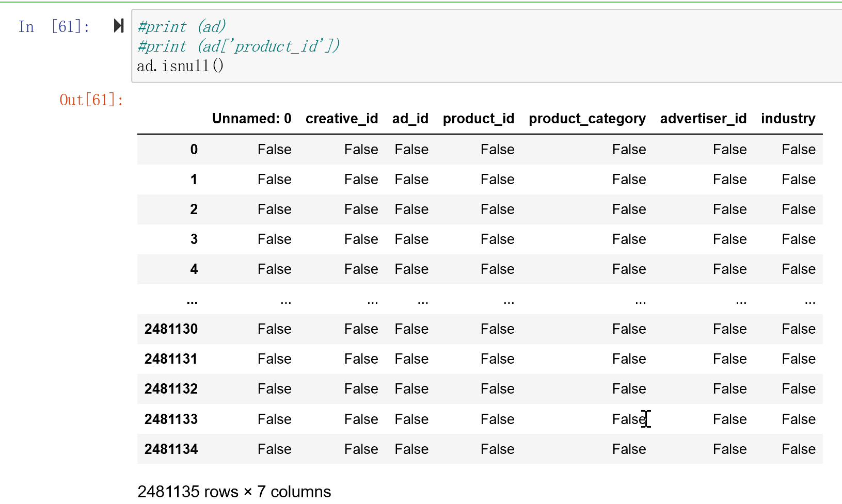This screenshot has height=504, width=842.
Task: Select the advertiser_id column header
Action: [704, 119]
